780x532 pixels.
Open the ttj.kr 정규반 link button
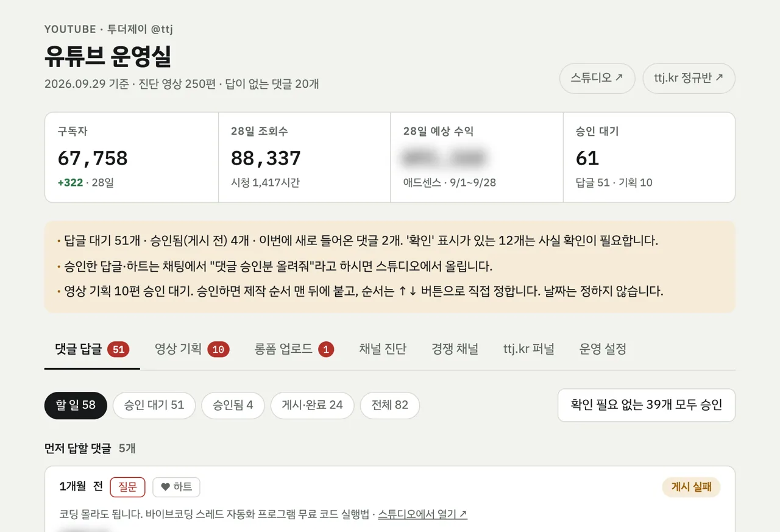tap(689, 78)
